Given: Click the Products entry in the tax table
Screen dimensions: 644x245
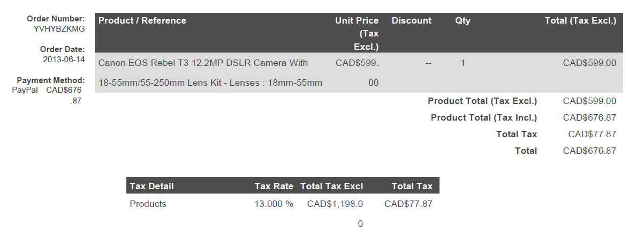Looking at the screenshot, I should [148, 204].
